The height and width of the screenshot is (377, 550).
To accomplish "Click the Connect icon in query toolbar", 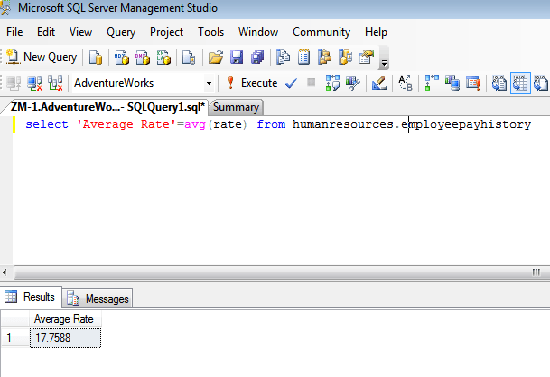I will click(14, 83).
